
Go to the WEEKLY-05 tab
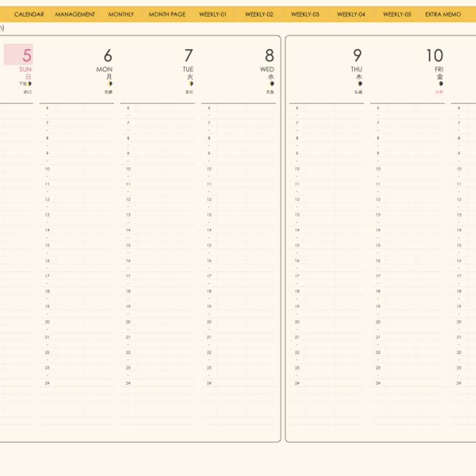(x=397, y=14)
